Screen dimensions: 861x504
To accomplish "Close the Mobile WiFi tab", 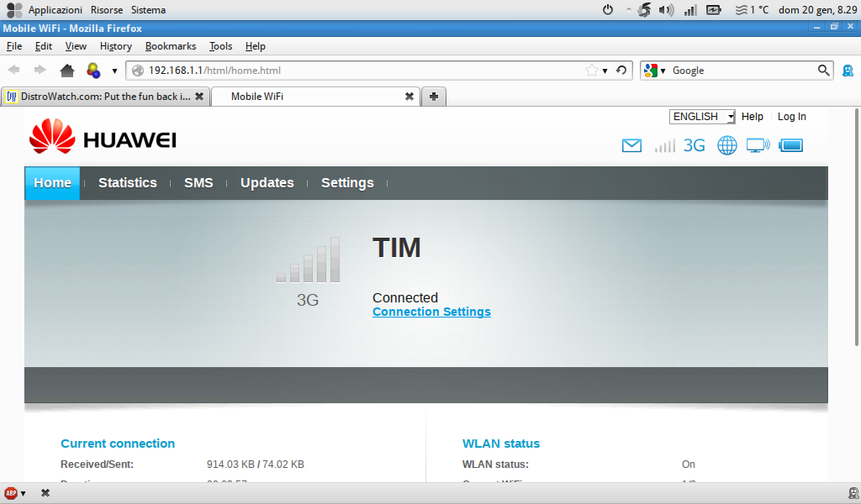I will 409,97.
